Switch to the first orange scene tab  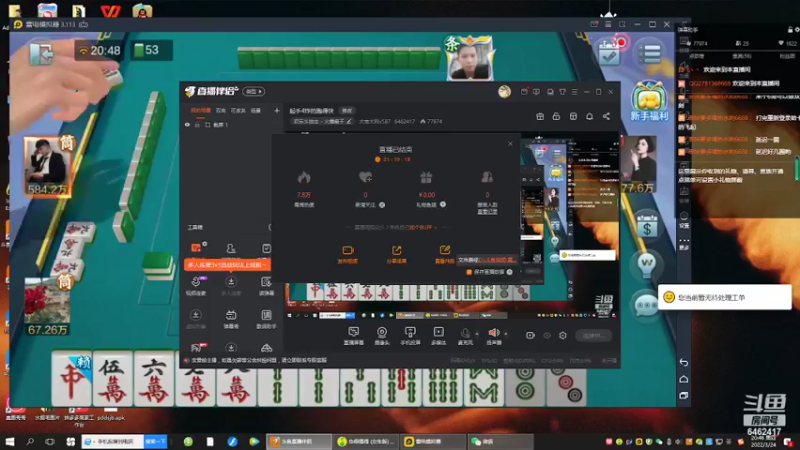[201, 110]
